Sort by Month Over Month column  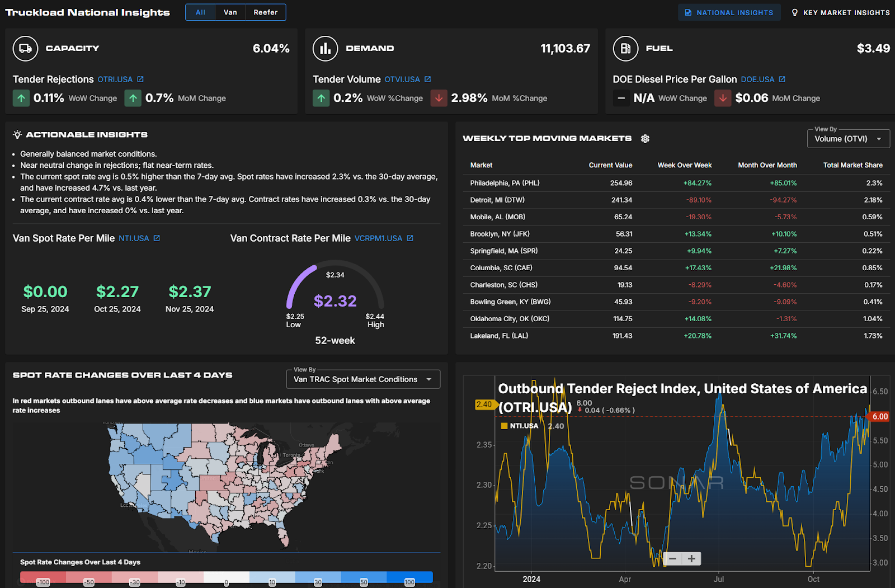click(767, 165)
